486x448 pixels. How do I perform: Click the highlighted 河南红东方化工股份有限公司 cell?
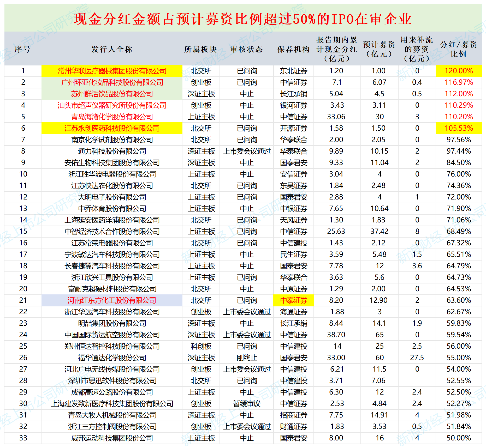click(x=112, y=300)
